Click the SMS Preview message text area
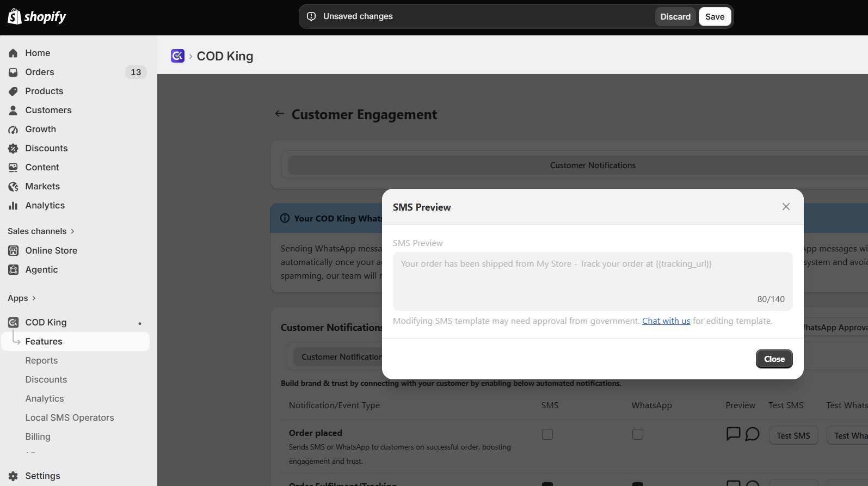 pos(593,281)
